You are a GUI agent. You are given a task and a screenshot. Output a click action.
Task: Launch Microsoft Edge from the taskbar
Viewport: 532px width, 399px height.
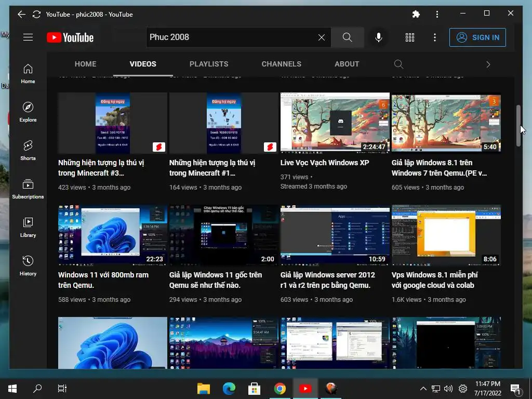(229, 389)
